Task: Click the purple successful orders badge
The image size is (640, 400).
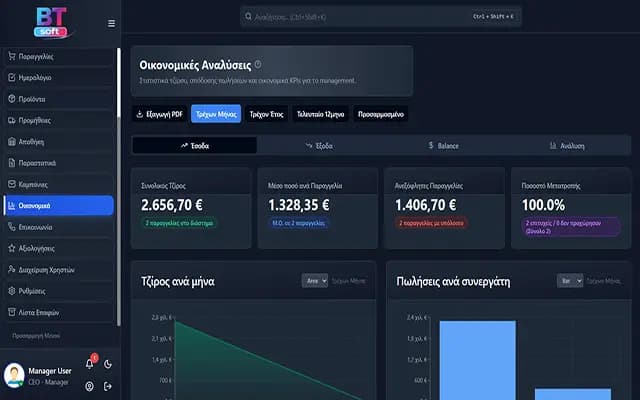Action: 571,227
